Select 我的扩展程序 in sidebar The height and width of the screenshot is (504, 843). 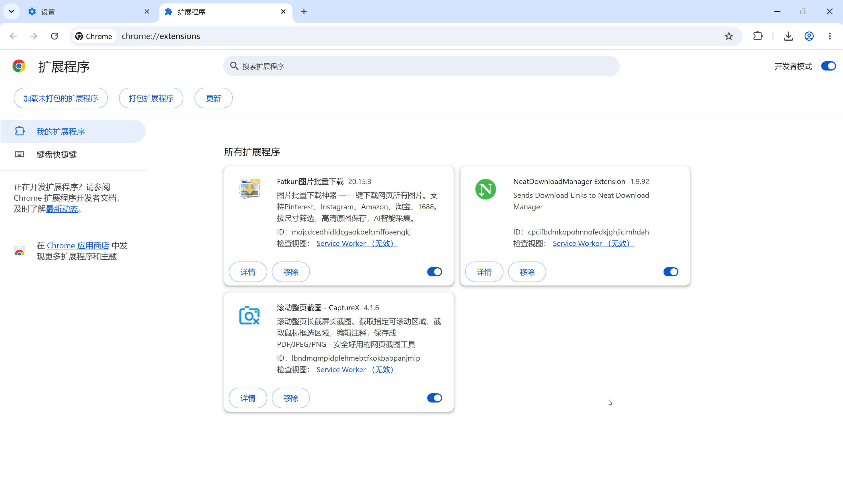pyautogui.click(x=73, y=131)
